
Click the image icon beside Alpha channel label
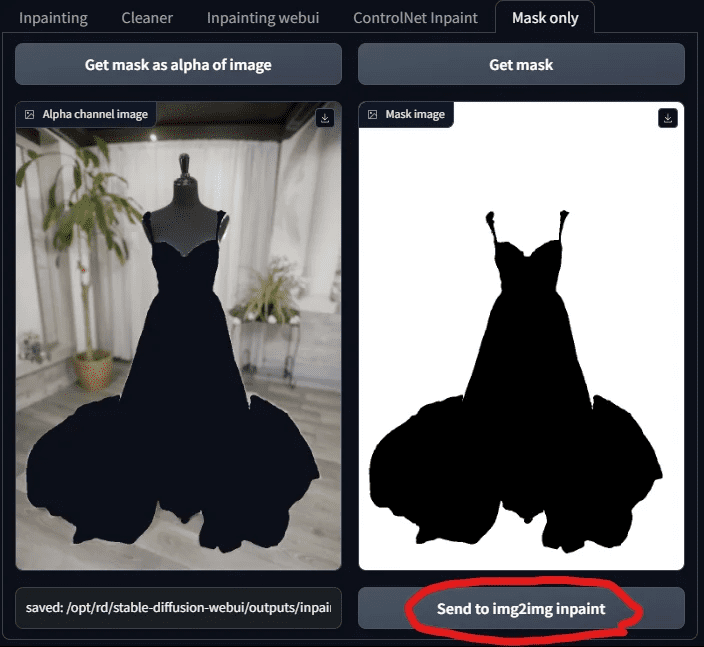(30, 115)
